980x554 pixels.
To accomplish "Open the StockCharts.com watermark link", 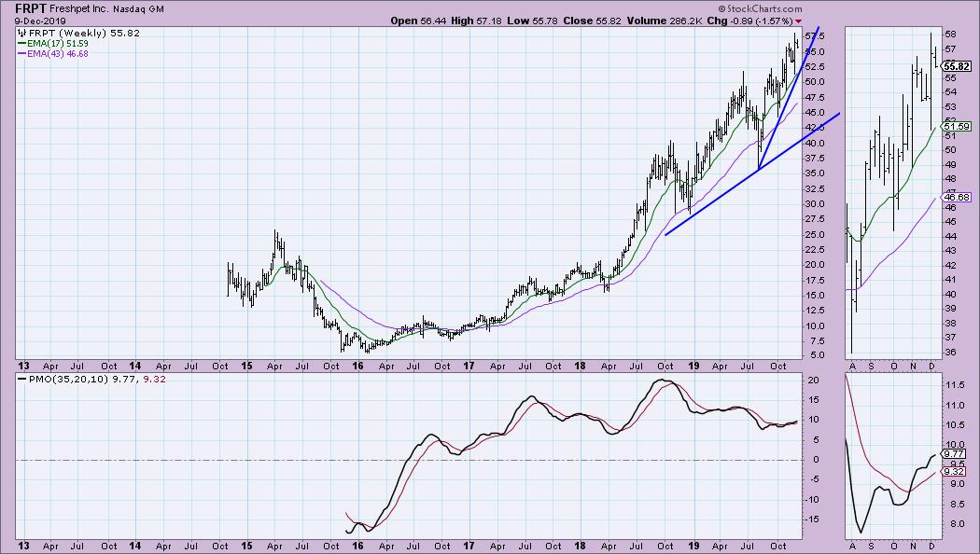I will coord(760,8).
